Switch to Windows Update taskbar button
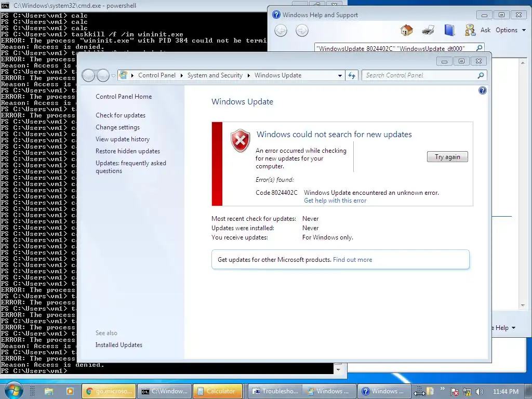The height and width of the screenshot is (399, 532). coord(328,391)
